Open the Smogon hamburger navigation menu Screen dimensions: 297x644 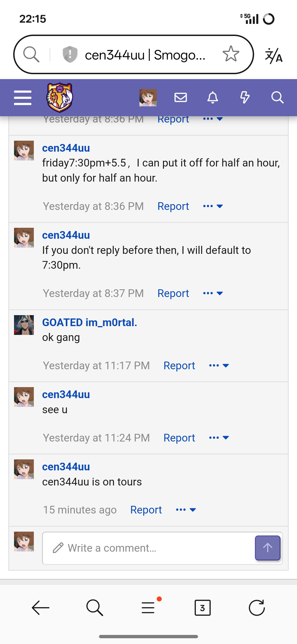tap(23, 98)
